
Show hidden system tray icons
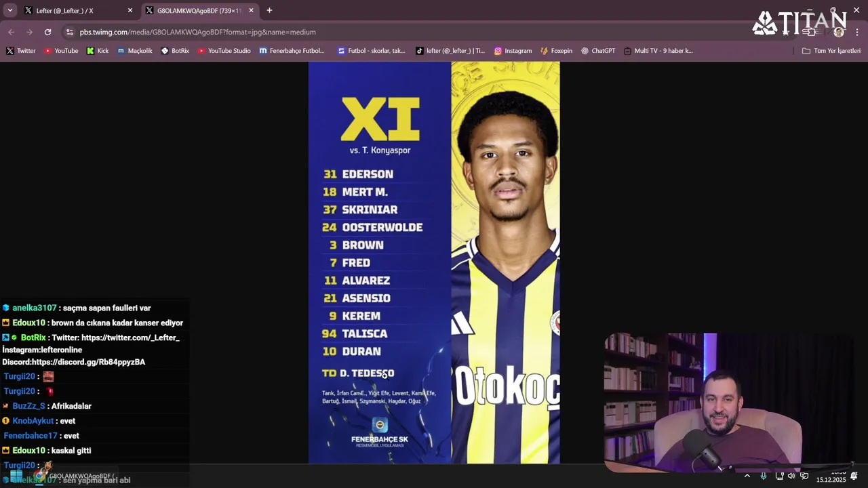pyautogui.click(x=747, y=476)
